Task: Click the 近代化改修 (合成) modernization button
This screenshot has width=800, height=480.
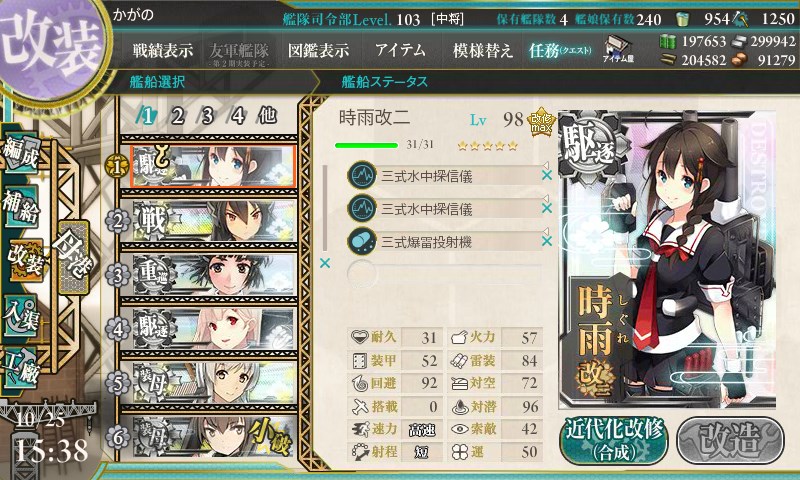Action: coord(614,441)
